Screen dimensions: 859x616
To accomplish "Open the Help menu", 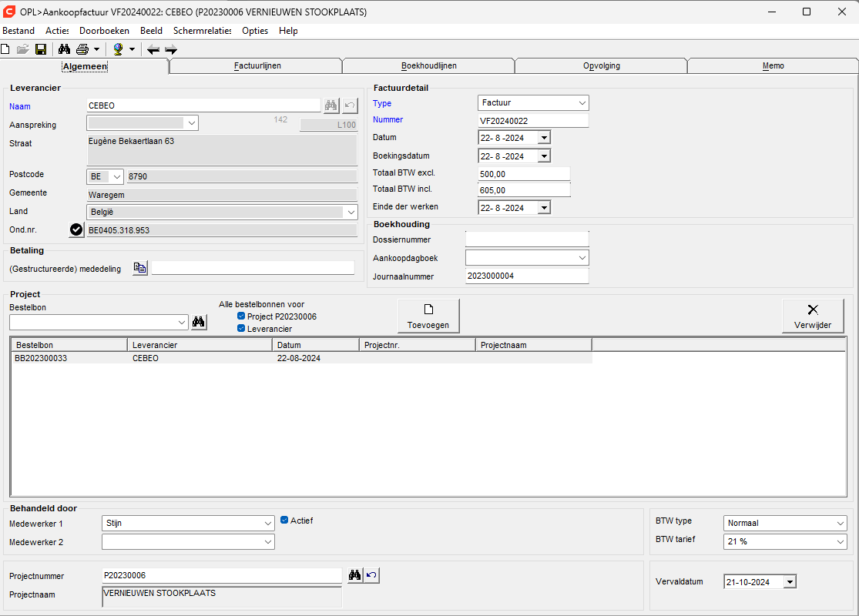I will point(288,31).
